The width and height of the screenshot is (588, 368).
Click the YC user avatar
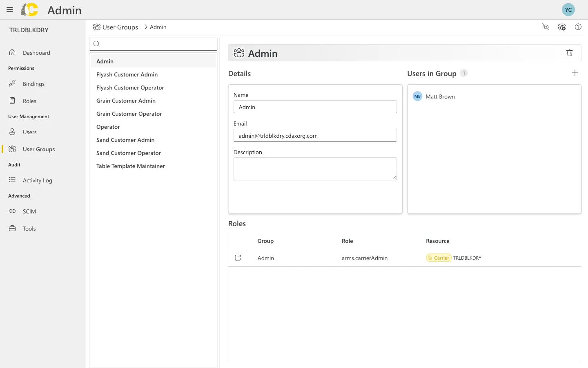[x=568, y=9]
